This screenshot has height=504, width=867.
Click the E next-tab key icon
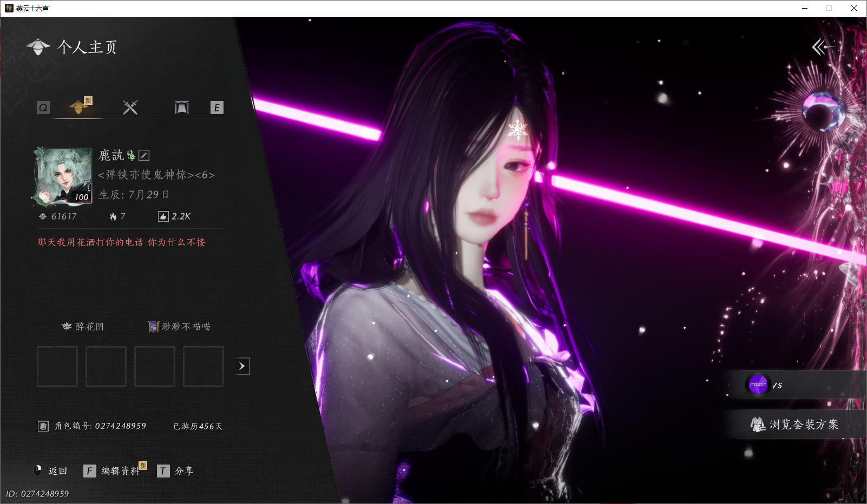pos(217,108)
